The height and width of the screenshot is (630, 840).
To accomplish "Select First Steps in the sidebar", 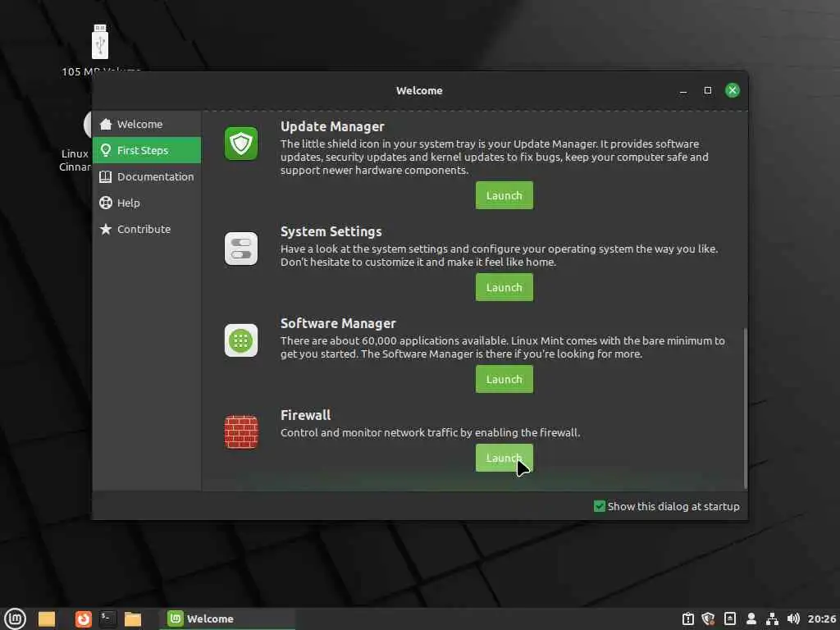I will pyautogui.click(x=147, y=151).
